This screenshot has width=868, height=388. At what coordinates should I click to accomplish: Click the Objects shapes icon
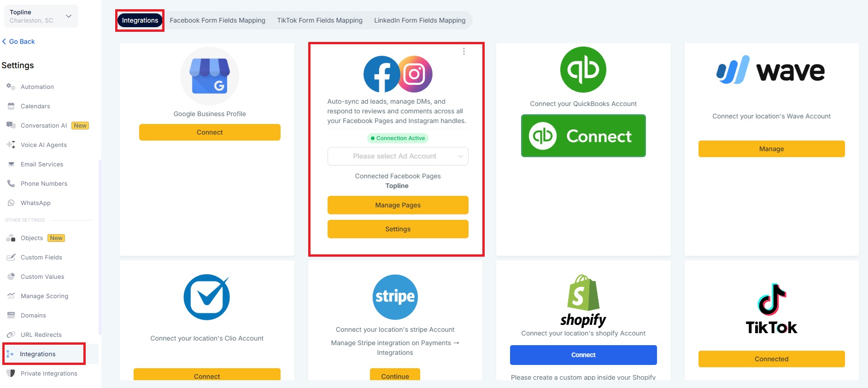coord(11,238)
